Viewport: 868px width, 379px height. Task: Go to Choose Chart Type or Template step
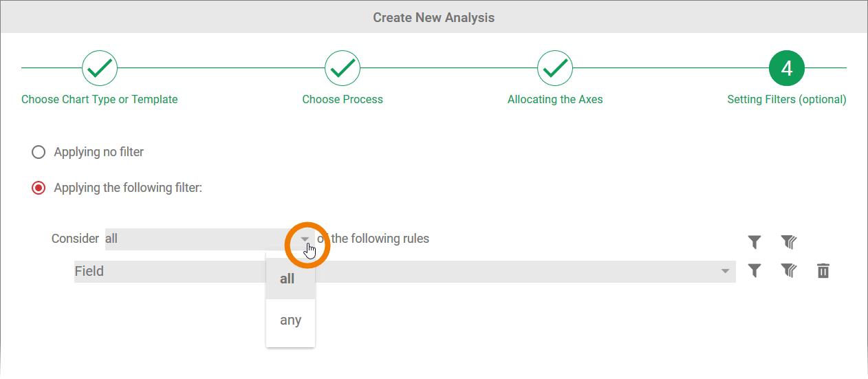[100, 100]
